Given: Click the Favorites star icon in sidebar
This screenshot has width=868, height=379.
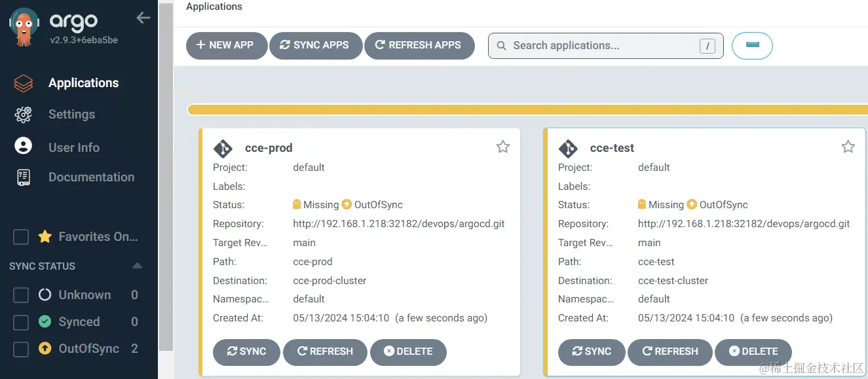Looking at the screenshot, I should tap(45, 237).
